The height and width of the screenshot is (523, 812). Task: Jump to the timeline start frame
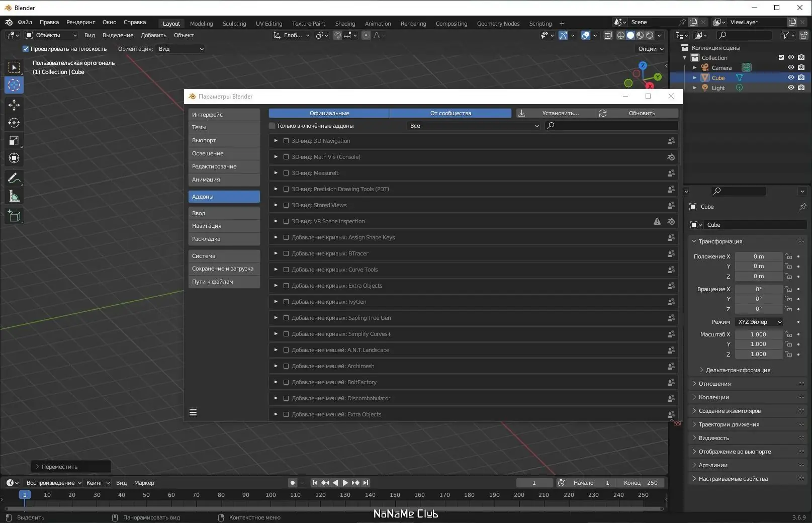[x=315, y=483]
